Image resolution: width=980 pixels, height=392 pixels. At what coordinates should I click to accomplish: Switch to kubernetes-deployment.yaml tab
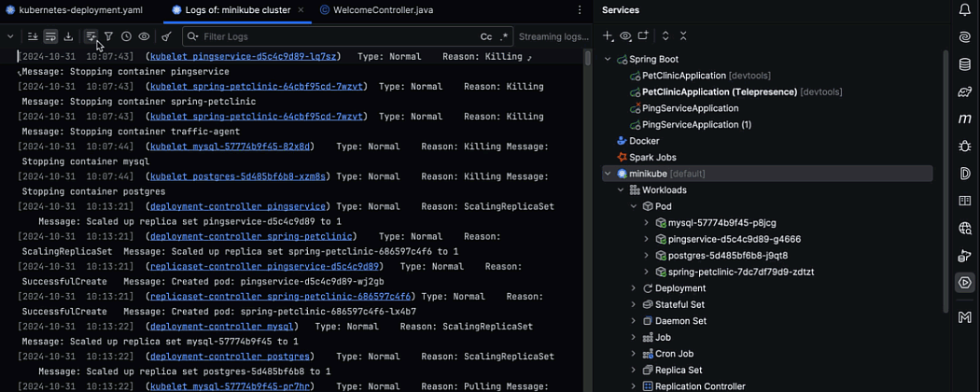pyautogui.click(x=73, y=10)
